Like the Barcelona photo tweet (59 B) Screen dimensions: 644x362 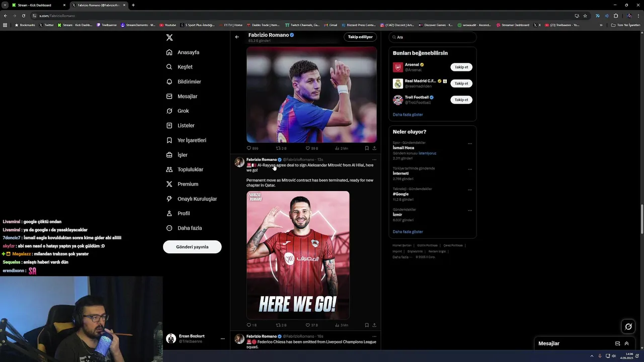click(312, 148)
